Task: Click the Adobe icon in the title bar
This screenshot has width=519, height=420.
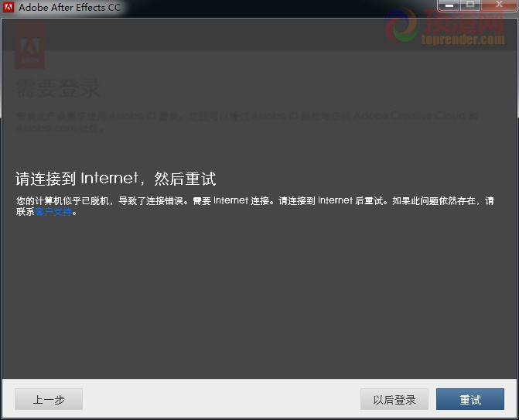Action: point(9,7)
